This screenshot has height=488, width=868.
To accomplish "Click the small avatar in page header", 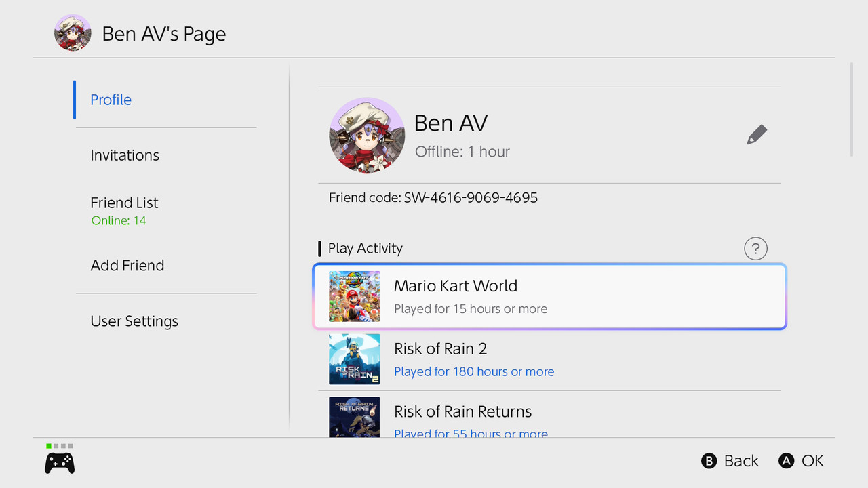I will [x=73, y=33].
